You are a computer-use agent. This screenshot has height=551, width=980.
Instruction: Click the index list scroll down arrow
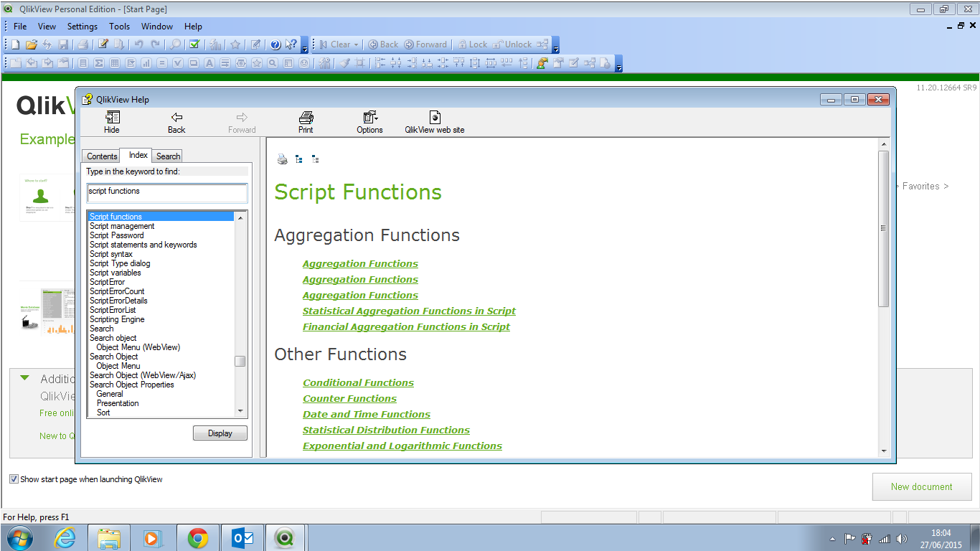[240, 412]
